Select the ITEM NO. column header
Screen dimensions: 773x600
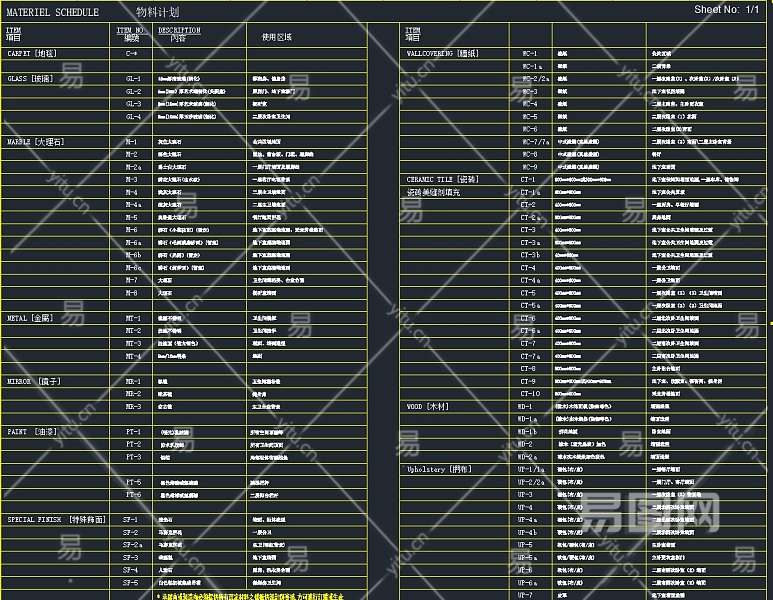pyautogui.click(x=131, y=33)
